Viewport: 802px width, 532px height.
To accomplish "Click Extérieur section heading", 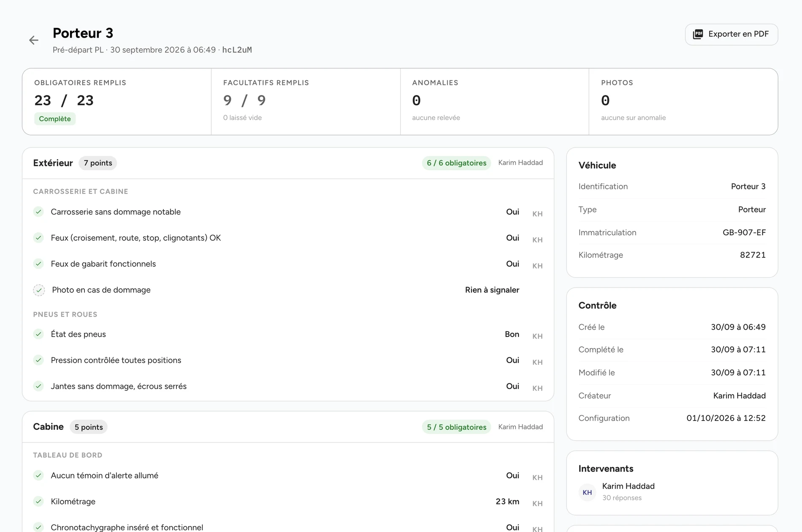I will coord(53,163).
